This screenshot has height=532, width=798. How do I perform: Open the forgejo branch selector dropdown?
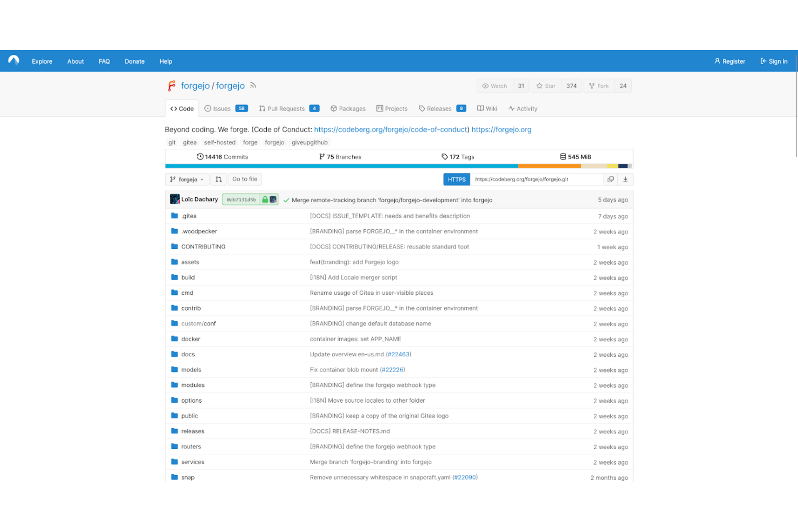coord(187,179)
